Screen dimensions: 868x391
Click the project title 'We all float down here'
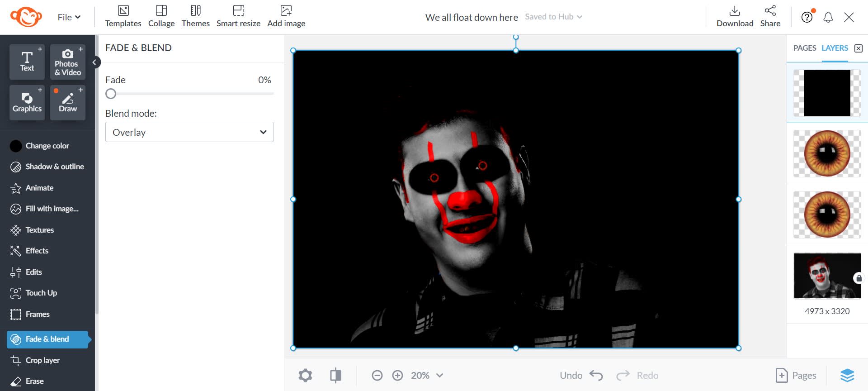point(472,17)
